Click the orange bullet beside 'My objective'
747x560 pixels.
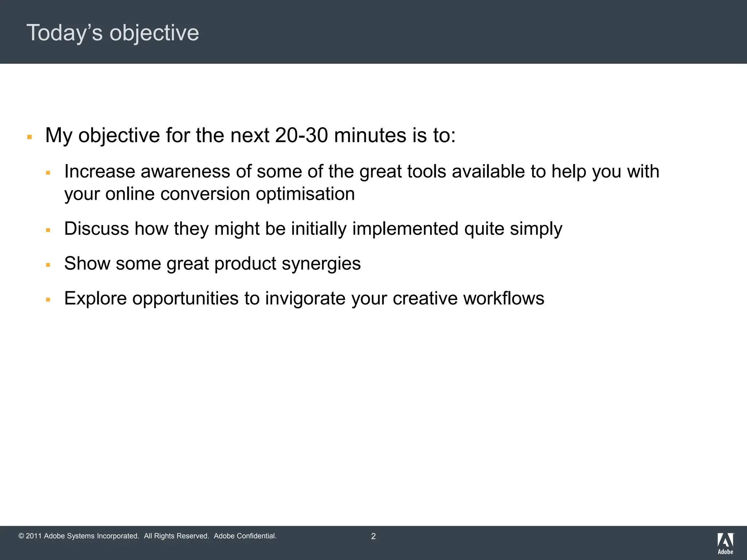(x=30, y=137)
